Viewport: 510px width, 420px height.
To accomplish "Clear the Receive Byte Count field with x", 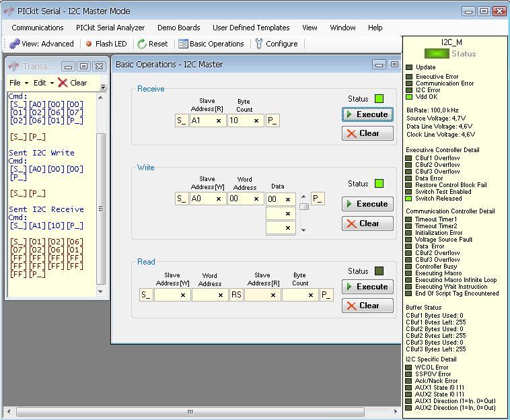I will point(256,120).
